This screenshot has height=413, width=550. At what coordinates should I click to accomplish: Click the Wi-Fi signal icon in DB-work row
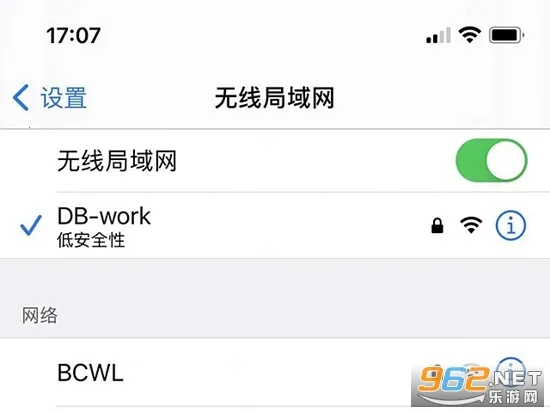pos(471,225)
